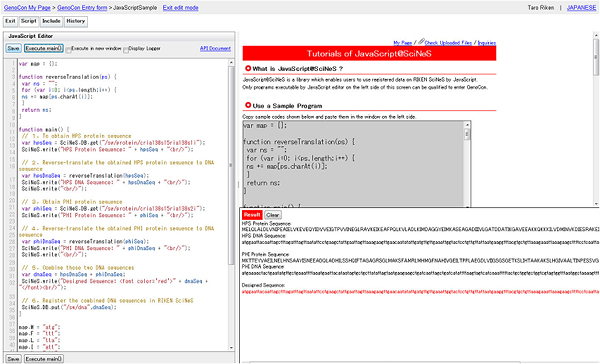Click the code editor scroll up arrow
The height and width of the screenshot is (364, 600).
coord(231,63)
